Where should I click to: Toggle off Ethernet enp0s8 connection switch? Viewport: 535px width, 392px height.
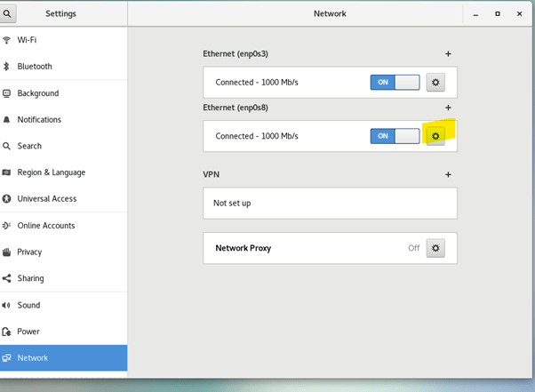point(395,136)
